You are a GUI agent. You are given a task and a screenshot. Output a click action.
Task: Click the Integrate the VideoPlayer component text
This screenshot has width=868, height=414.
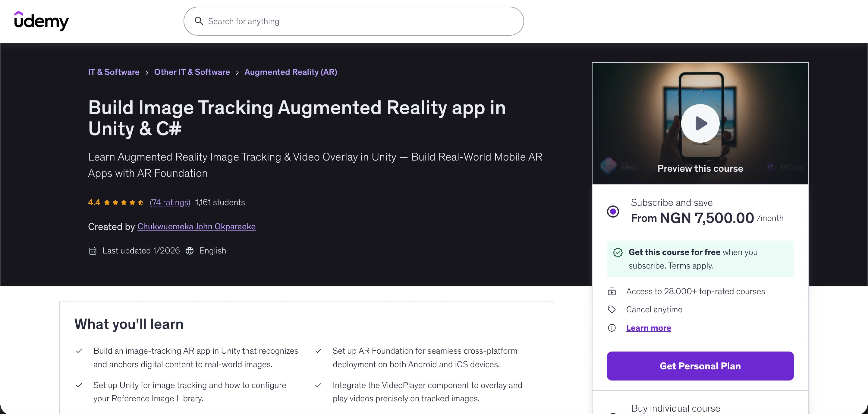tap(427, 392)
